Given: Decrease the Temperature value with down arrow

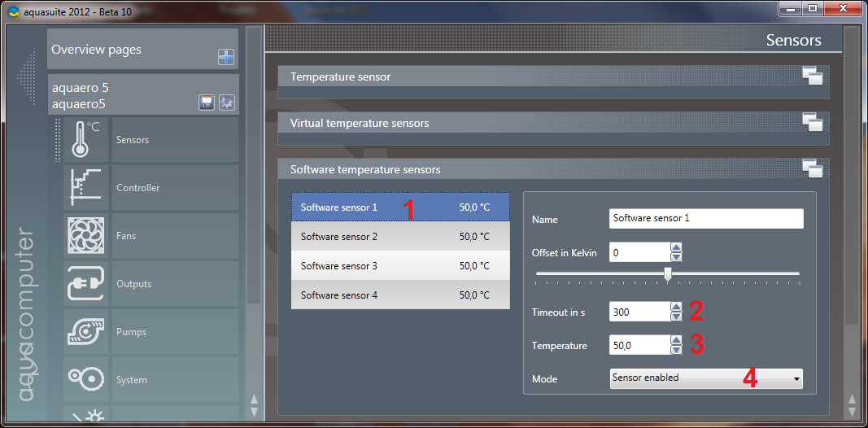Looking at the screenshot, I should pos(676,351).
